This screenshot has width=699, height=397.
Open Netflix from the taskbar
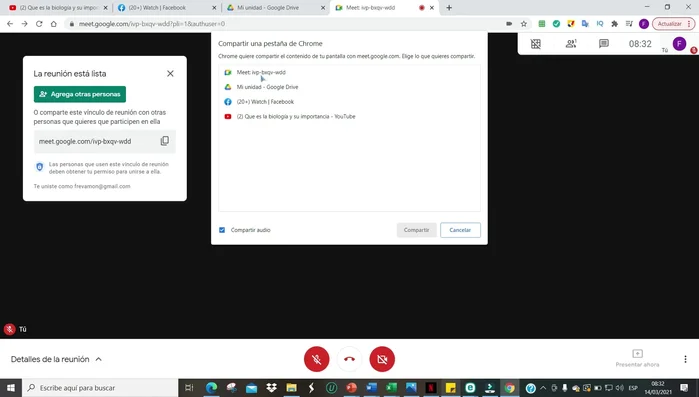[x=431, y=388]
